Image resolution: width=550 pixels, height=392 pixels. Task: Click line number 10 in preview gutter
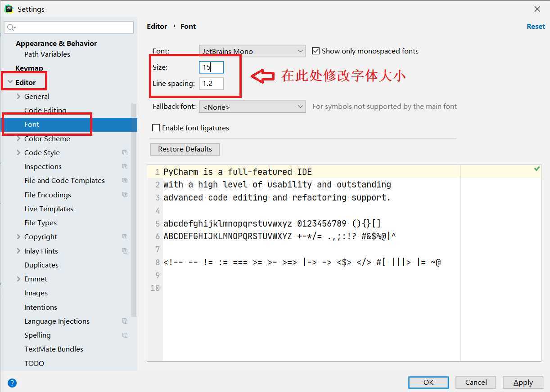(155, 288)
